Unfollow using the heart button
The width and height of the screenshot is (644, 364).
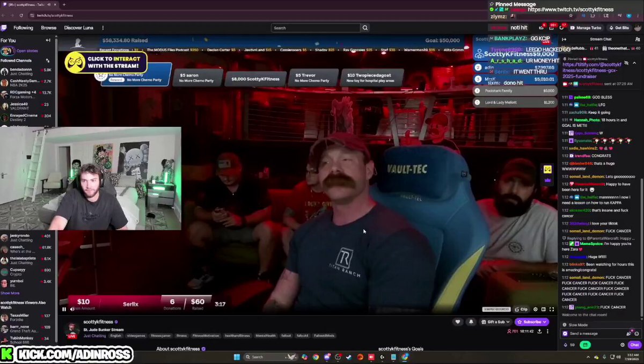tap(458, 322)
